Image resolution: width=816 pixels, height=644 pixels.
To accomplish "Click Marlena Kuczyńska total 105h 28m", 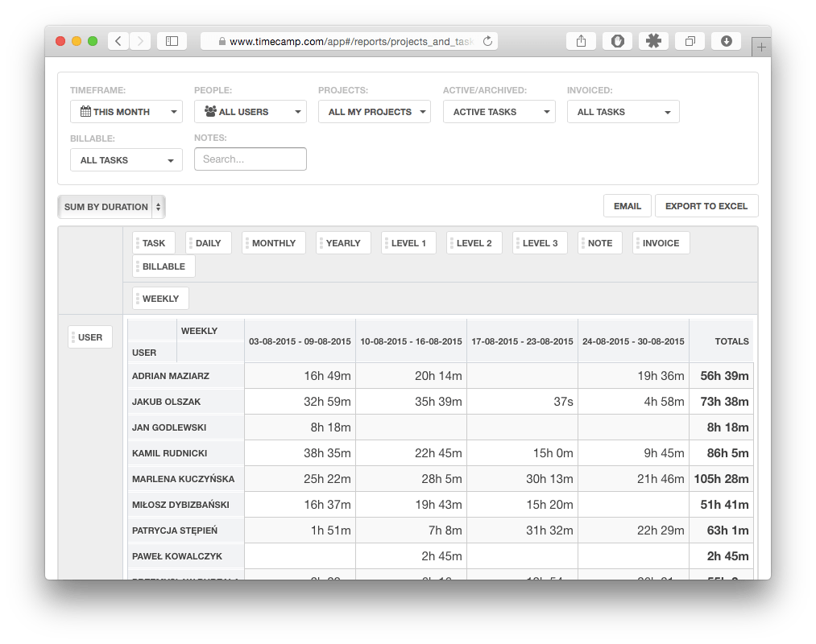I will click(x=721, y=479).
